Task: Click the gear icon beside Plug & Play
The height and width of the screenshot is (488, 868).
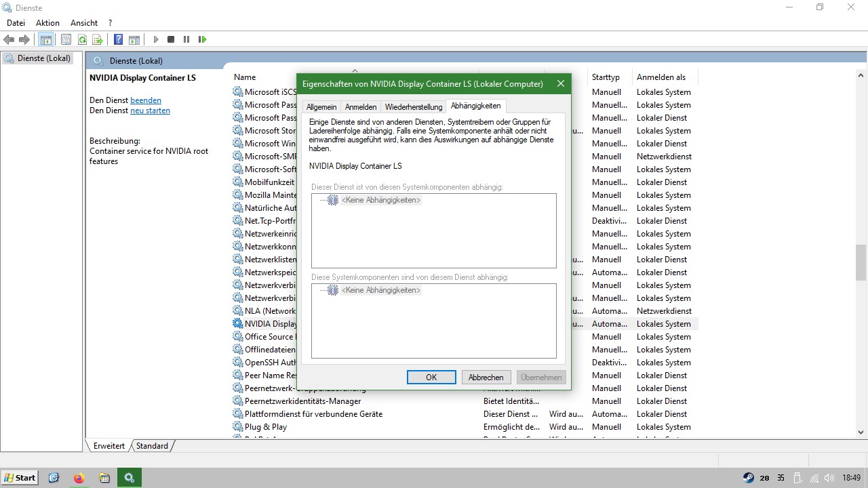Action: pyautogui.click(x=238, y=426)
